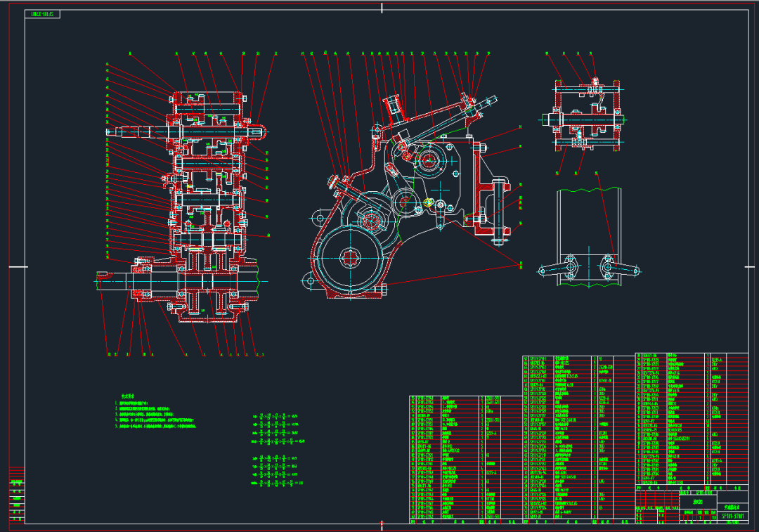759x532 pixels.
Task: Select the small yellow circle in middle view
Action: tap(428, 203)
